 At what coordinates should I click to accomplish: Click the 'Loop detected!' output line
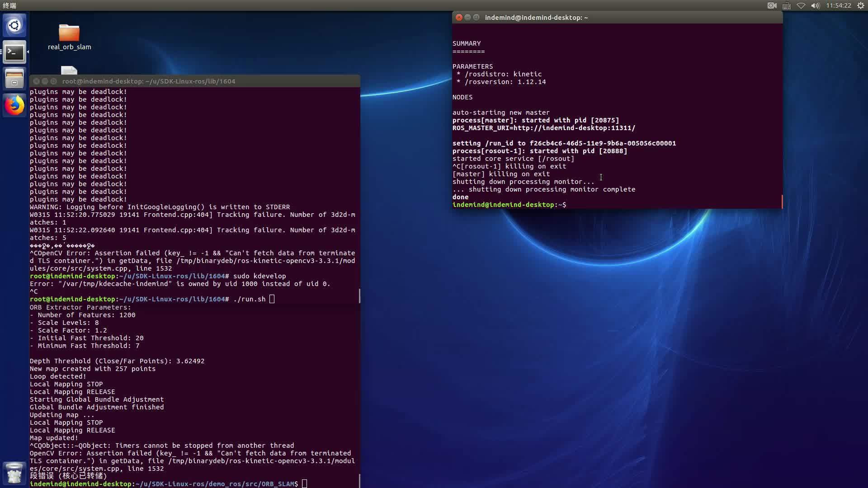(58, 376)
